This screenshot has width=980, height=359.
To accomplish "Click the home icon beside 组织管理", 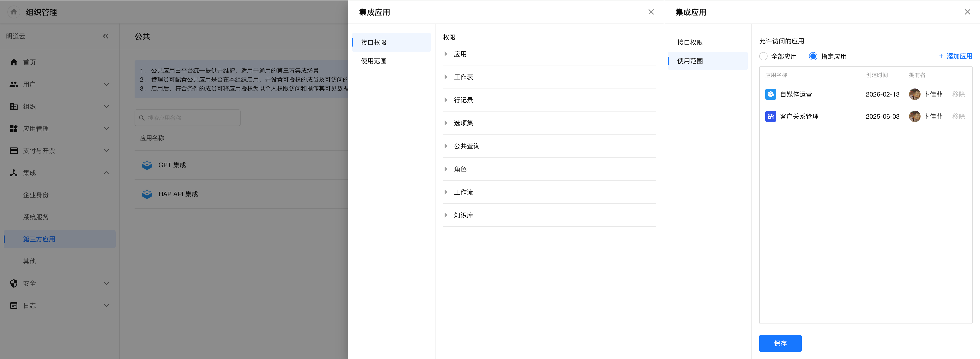I will 14,12.
